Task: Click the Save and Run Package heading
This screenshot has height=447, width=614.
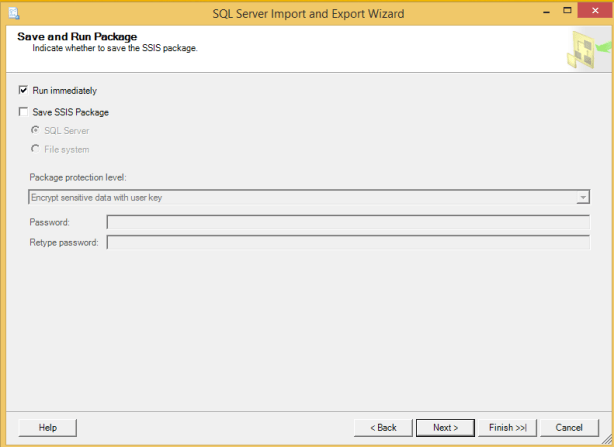Action: pos(77,37)
